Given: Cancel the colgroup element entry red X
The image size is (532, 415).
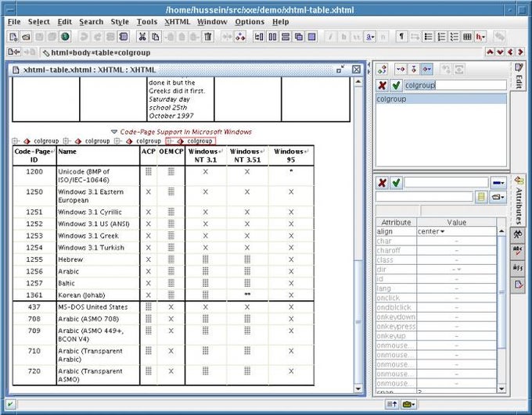Looking at the screenshot, I should click(x=383, y=85).
